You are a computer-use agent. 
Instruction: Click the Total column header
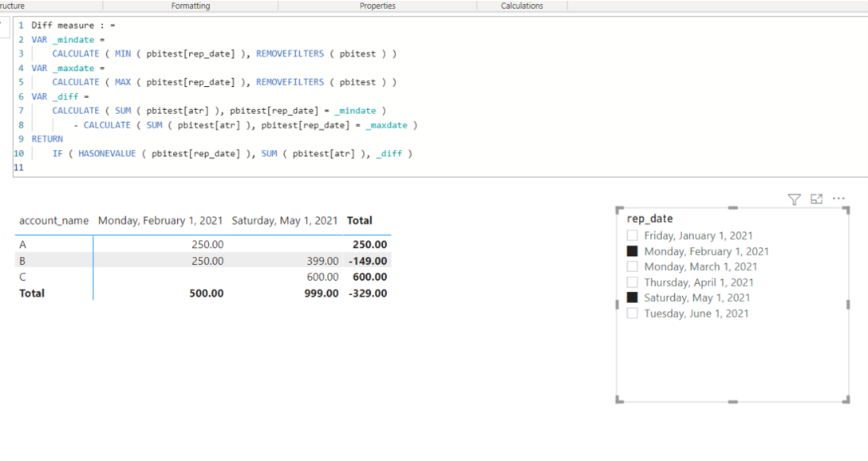click(x=359, y=221)
